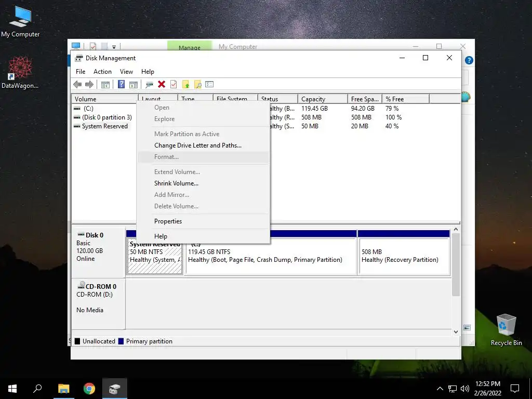The width and height of the screenshot is (532, 399).
Task: Toggle the Show/Hide Action Pane toolbar icon
Action: pos(134,85)
